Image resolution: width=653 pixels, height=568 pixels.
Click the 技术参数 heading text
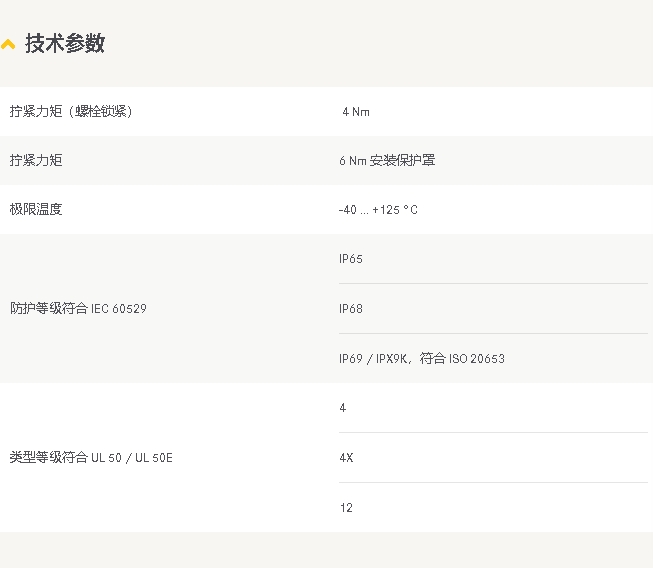coord(65,43)
